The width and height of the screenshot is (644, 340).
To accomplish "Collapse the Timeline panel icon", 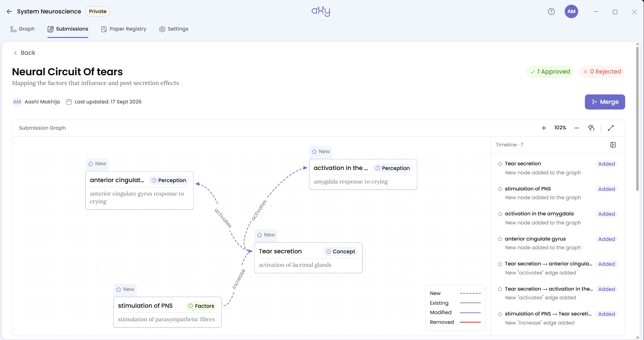I will pyautogui.click(x=613, y=145).
